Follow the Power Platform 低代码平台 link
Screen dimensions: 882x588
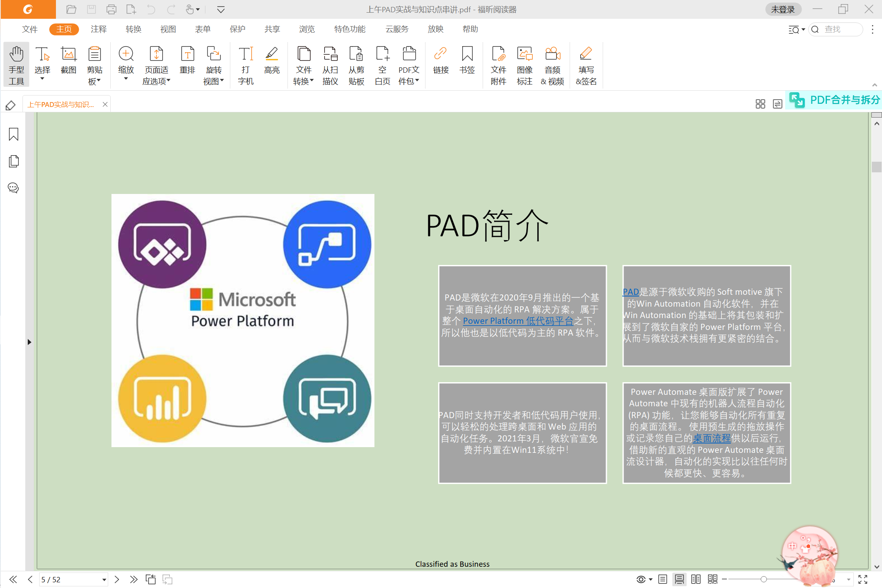[518, 321]
